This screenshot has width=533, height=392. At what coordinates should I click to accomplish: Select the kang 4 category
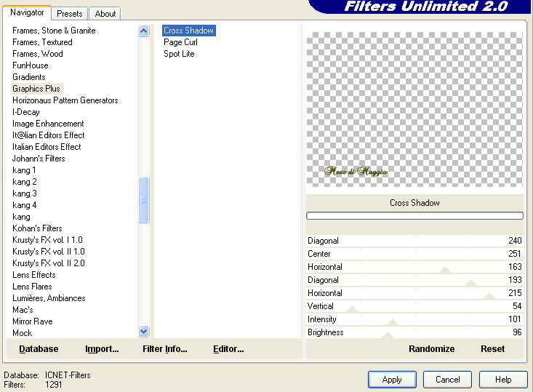click(x=25, y=205)
